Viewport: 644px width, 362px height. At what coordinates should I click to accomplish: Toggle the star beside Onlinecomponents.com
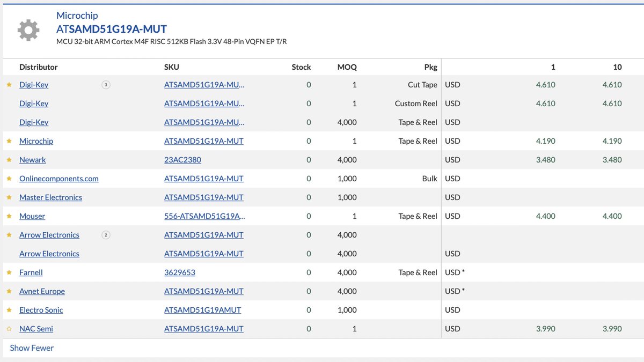coord(9,179)
